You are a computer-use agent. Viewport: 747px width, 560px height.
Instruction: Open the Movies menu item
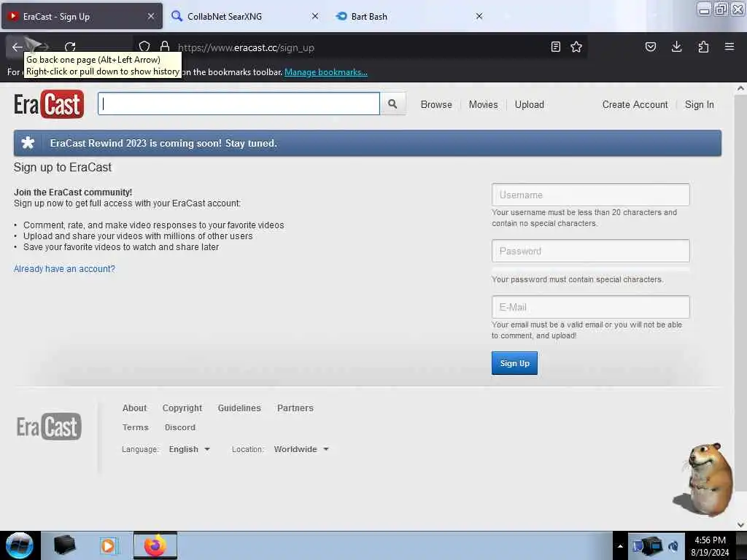coord(483,105)
